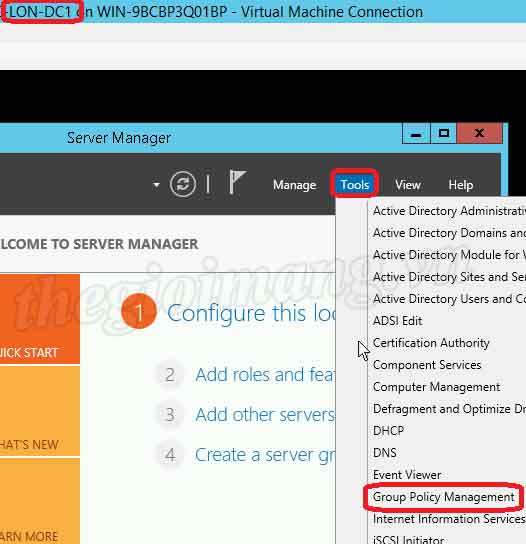Open Computer Management from Tools menu
The height and width of the screenshot is (544, 526).
click(436, 387)
